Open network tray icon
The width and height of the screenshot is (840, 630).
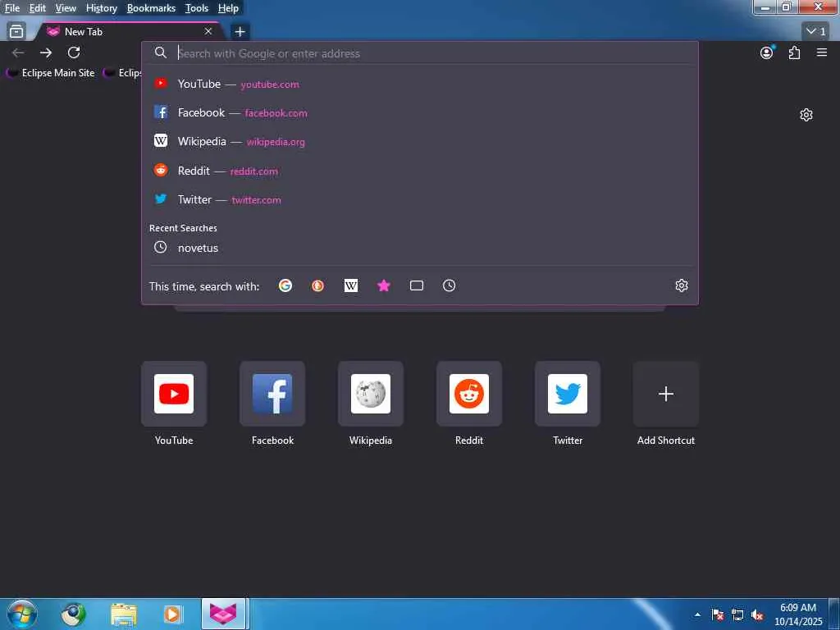(737, 614)
